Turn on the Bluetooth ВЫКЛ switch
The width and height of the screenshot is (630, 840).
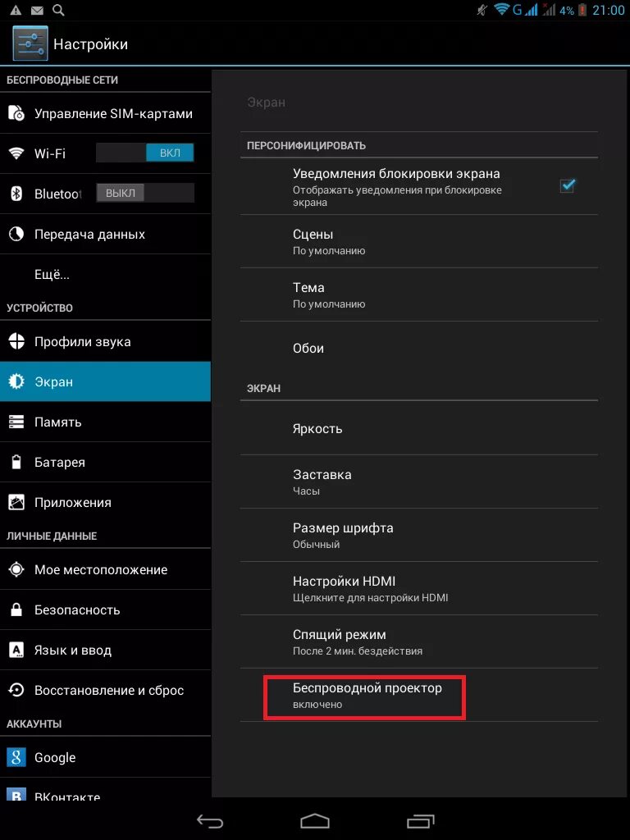[x=144, y=193]
